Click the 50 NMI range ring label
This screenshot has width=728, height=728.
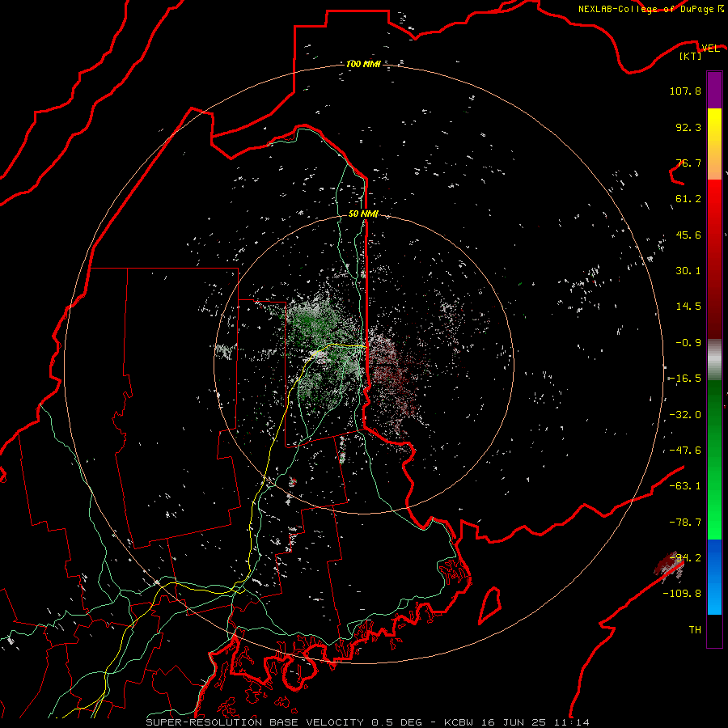tap(363, 214)
